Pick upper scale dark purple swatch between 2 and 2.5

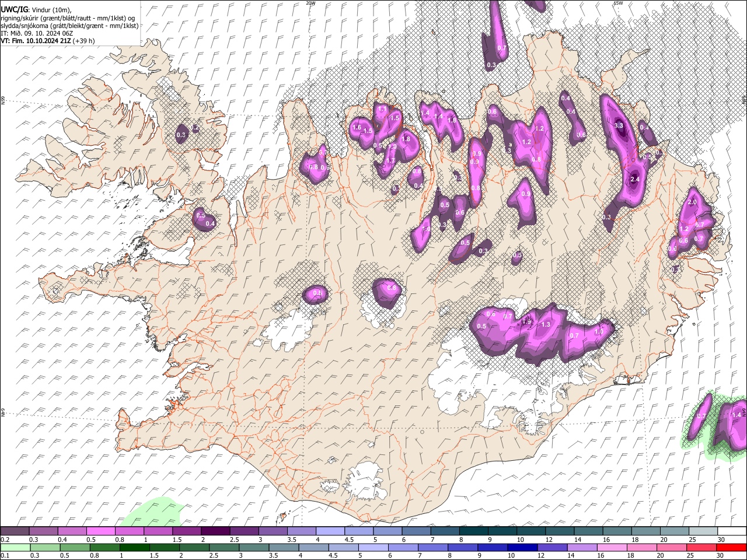click(215, 531)
